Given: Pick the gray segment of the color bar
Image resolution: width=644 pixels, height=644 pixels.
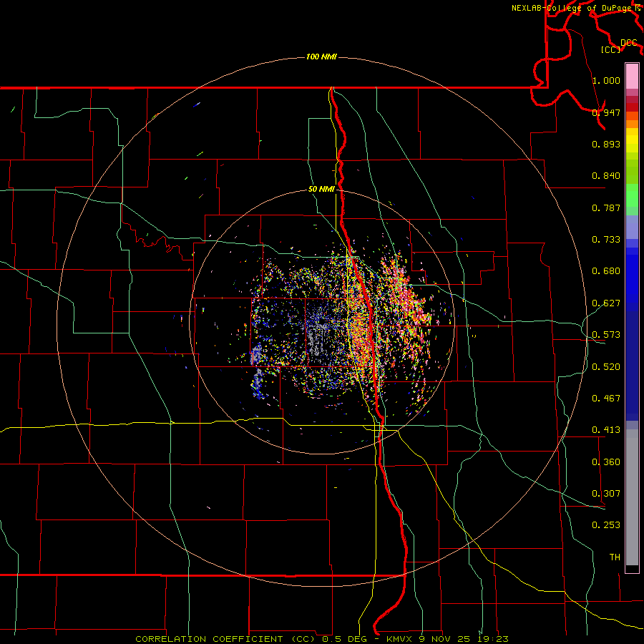Looking at the screenshot, I should point(632,497).
